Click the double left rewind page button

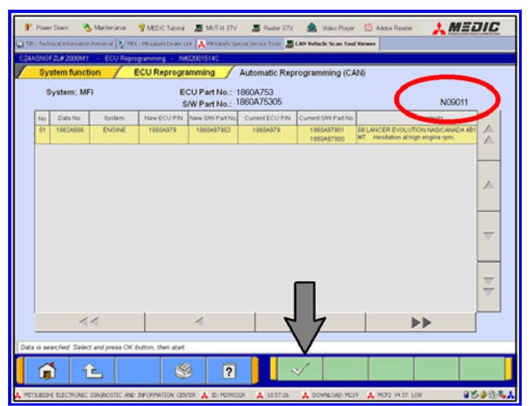(x=89, y=322)
